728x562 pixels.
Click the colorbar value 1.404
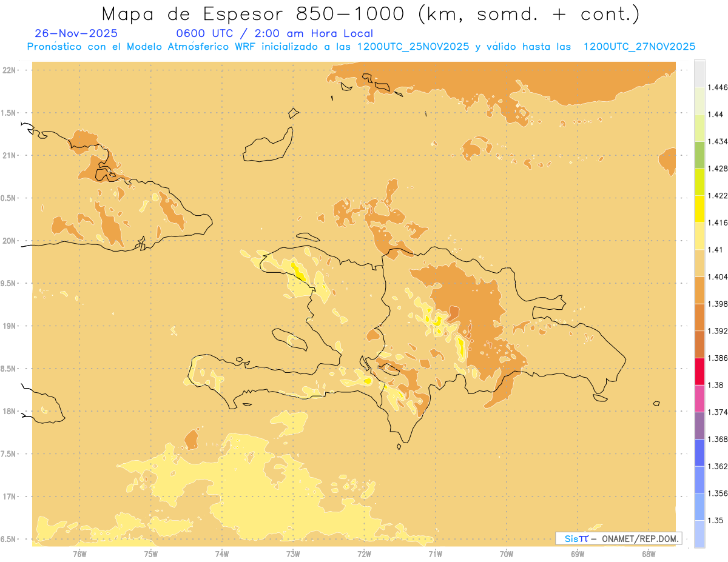click(718, 276)
